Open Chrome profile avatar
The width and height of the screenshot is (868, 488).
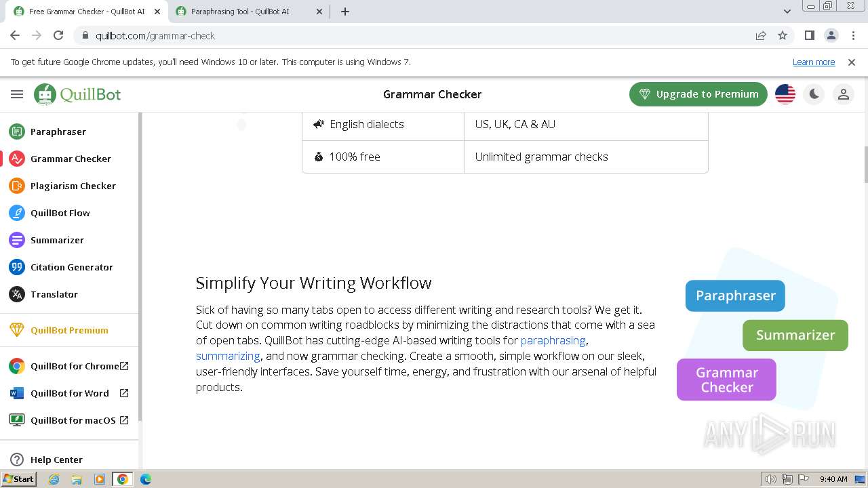click(x=831, y=36)
